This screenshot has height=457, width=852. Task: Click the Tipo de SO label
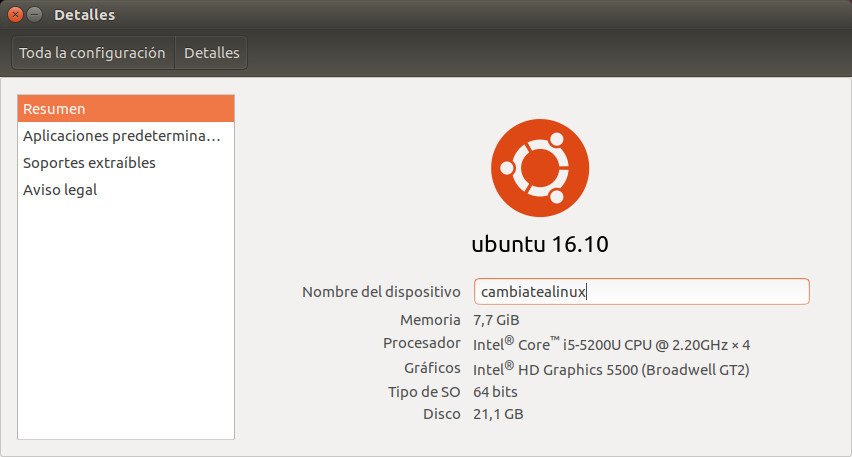point(424,392)
